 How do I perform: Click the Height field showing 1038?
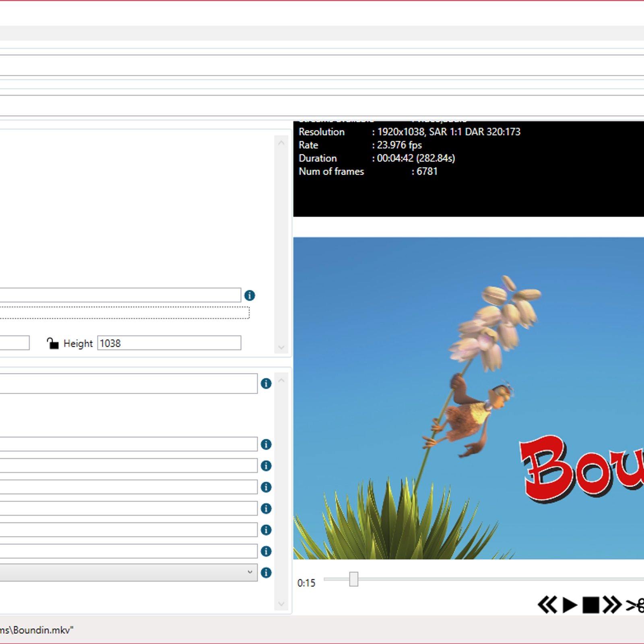(x=169, y=343)
